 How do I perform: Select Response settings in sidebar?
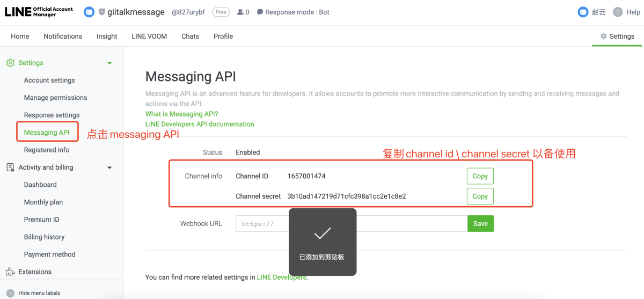(x=52, y=115)
